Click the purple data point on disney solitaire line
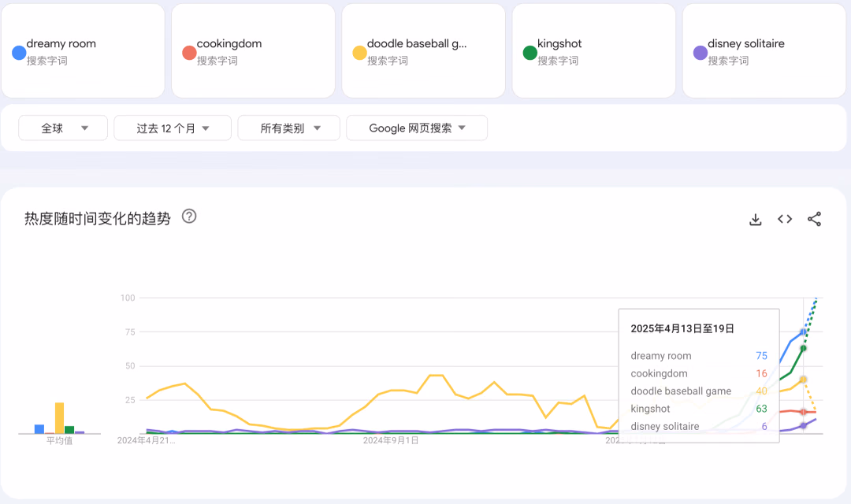This screenshot has width=851, height=504. pyautogui.click(x=803, y=426)
